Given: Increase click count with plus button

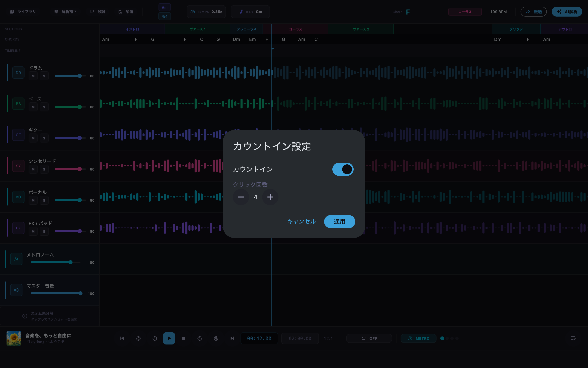Looking at the screenshot, I should 270,197.
